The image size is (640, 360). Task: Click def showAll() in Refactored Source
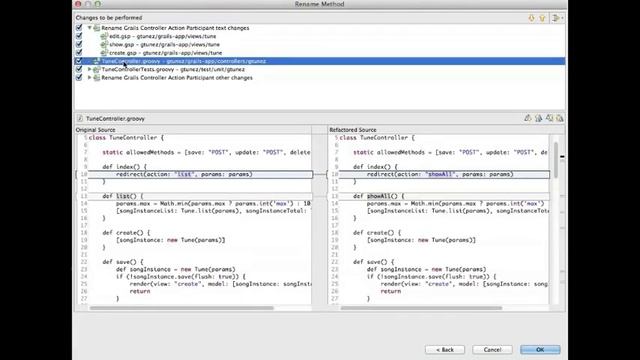379,196
